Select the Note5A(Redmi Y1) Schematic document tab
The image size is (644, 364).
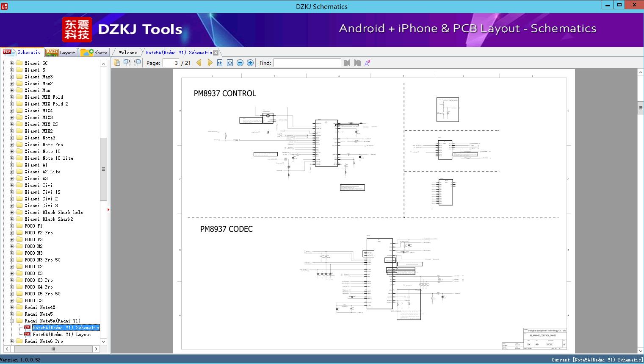(x=179, y=53)
